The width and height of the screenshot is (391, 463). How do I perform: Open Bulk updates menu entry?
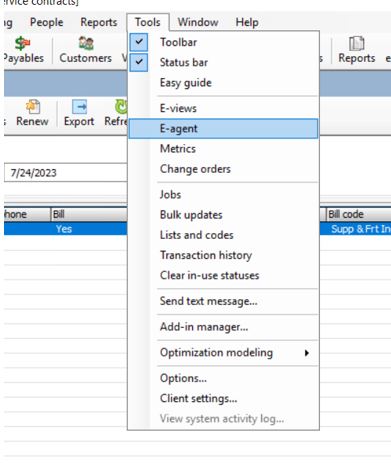tap(223, 215)
